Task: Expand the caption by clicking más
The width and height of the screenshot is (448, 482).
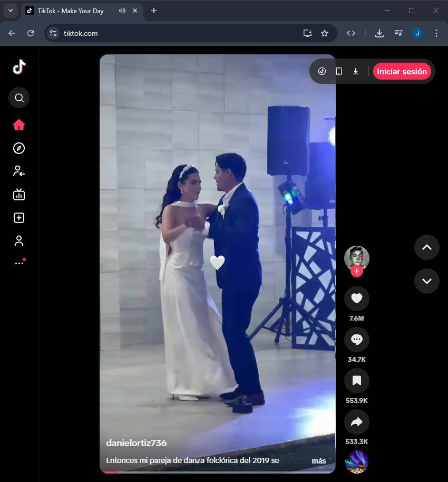Action: 319,461
